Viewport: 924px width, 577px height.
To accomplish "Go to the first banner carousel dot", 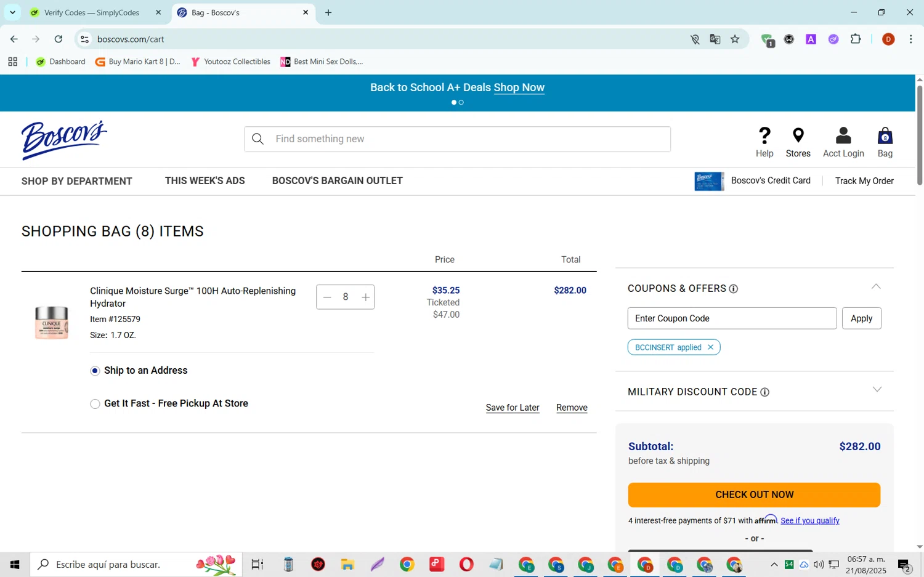I will (x=454, y=103).
